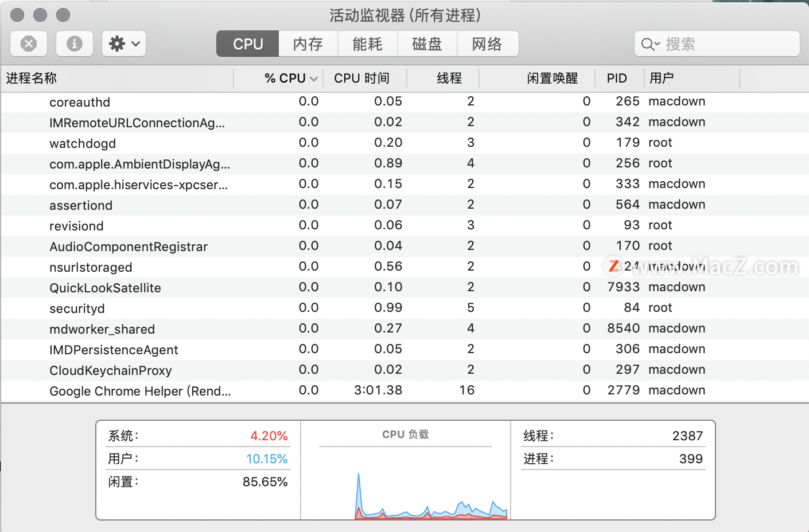809x532 pixels.
Task: Select the coreauthd process row
Action: pyautogui.click(x=404, y=101)
